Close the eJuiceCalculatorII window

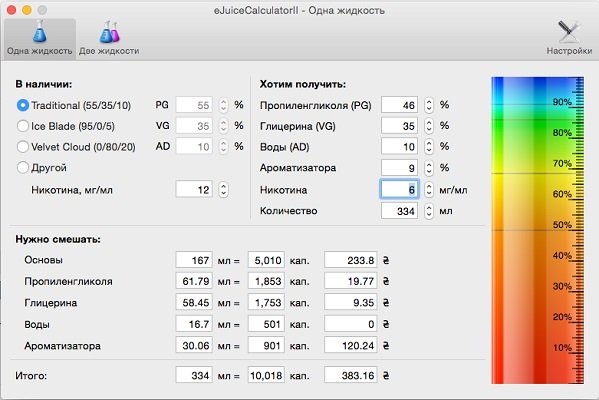point(11,10)
